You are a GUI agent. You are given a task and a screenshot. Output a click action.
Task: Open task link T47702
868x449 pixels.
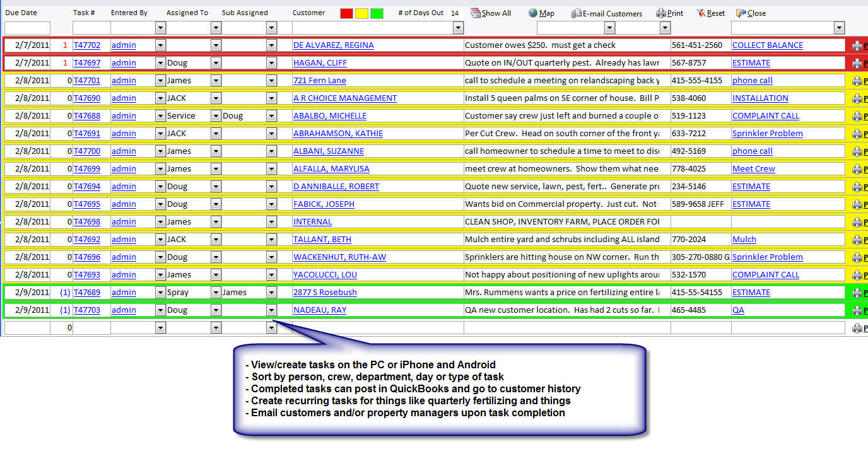pyautogui.click(x=86, y=45)
